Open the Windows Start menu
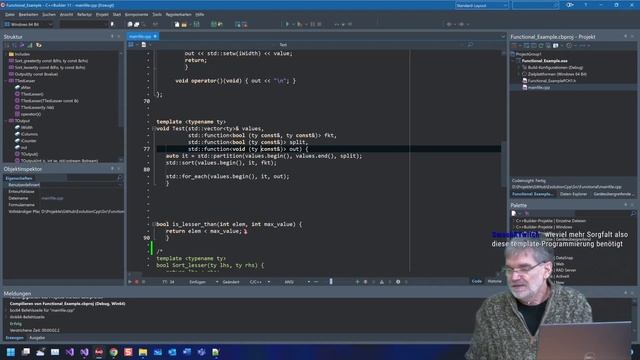 [11, 352]
